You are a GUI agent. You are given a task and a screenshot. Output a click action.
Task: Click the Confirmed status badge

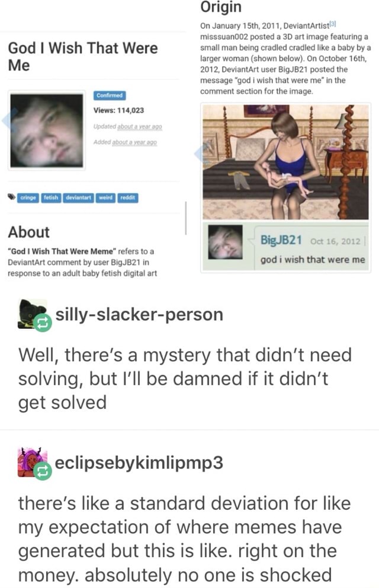pos(110,95)
